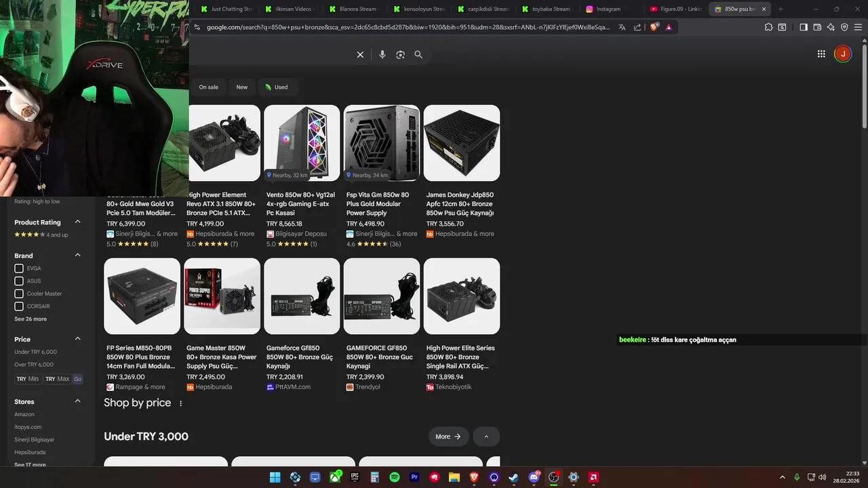This screenshot has width=868, height=488.
Task: Collapse the Under TRY 3,000 section
Action: pyautogui.click(x=486, y=436)
